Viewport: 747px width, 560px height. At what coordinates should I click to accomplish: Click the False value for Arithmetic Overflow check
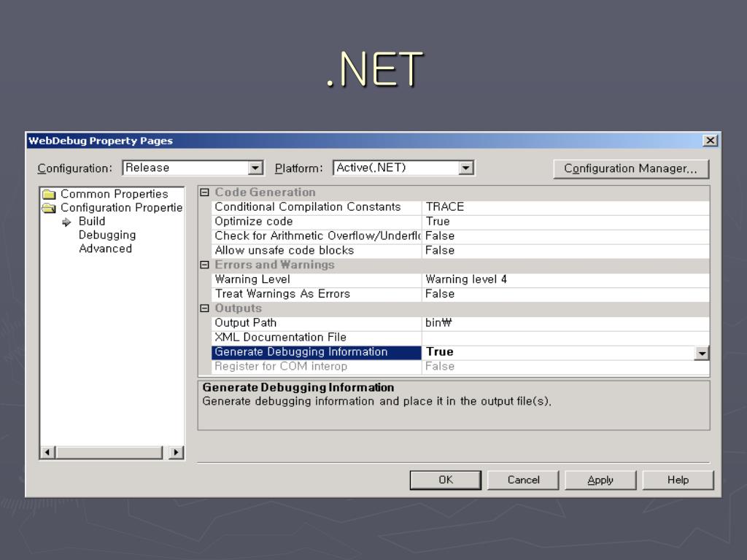coord(565,236)
